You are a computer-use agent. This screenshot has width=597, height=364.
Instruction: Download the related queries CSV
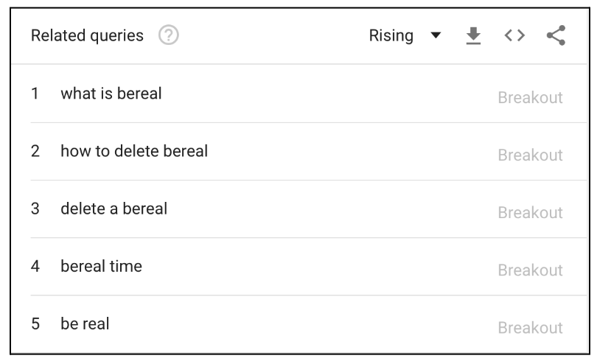[473, 35]
